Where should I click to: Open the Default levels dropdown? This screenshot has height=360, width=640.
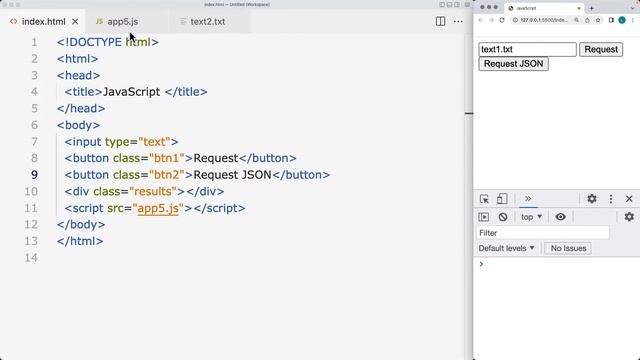506,248
